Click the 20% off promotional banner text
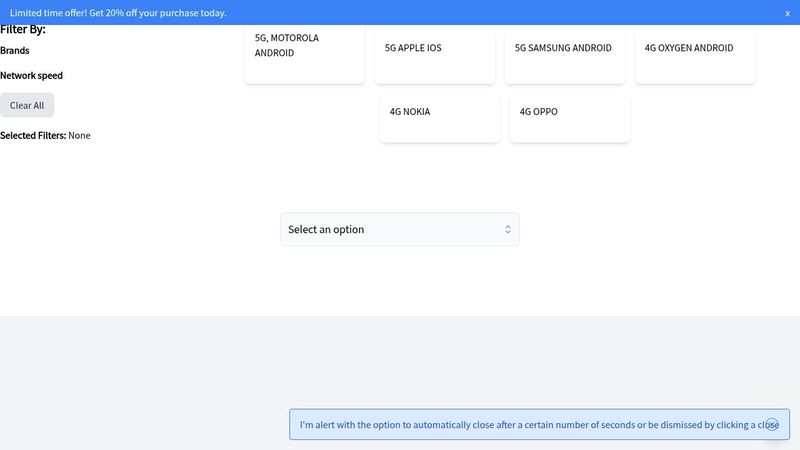This screenshot has width=800, height=450. click(x=118, y=13)
